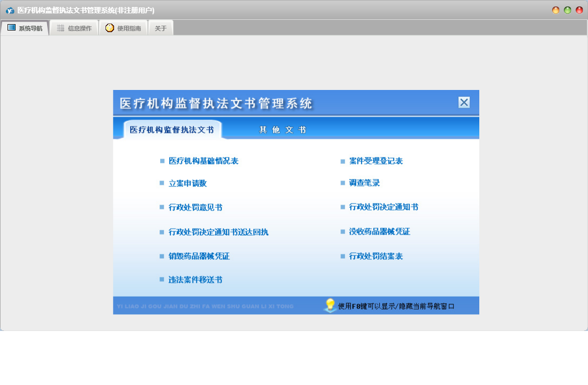Click the green maximize window button
Screen dimensions: 588x385
(567, 10)
